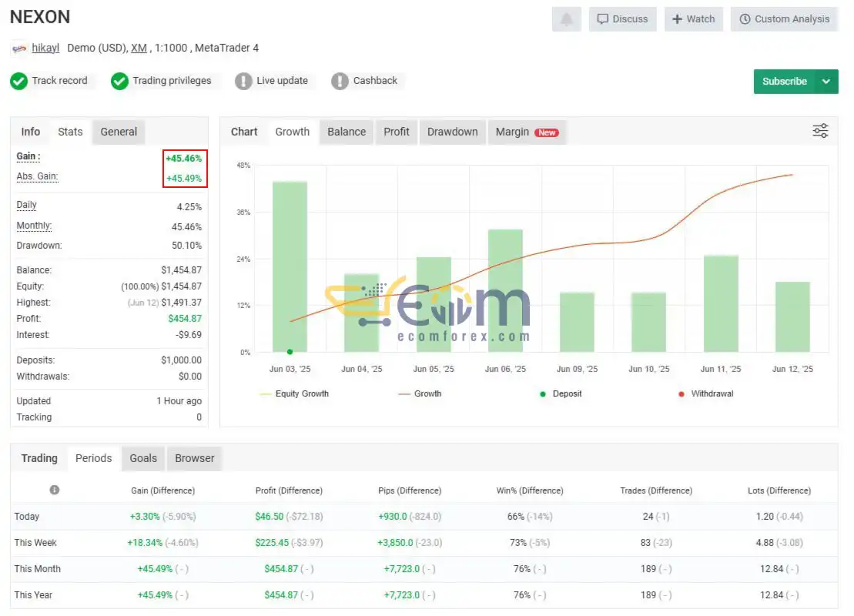Click the Live update warning icon
The height and width of the screenshot is (616, 854).
pos(243,81)
